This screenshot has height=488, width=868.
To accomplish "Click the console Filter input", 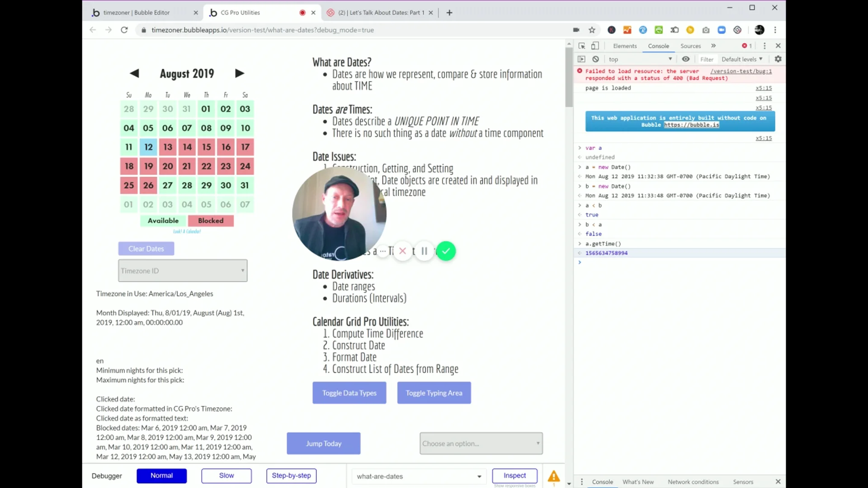I will click(707, 59).
